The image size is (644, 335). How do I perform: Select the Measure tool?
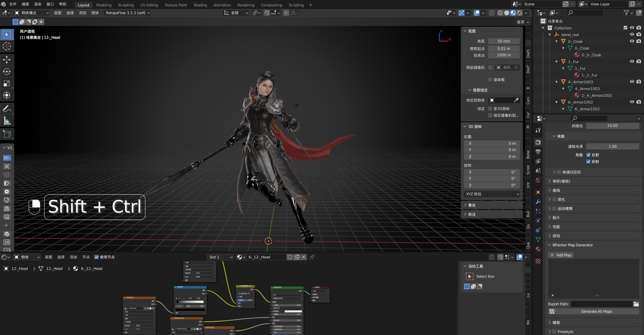7,121
